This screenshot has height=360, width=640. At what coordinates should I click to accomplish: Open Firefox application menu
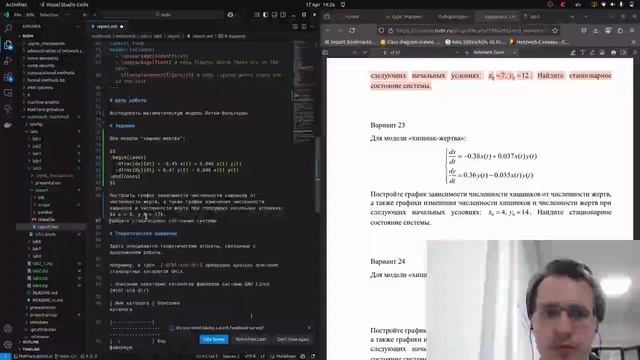(x=633, y=30)
